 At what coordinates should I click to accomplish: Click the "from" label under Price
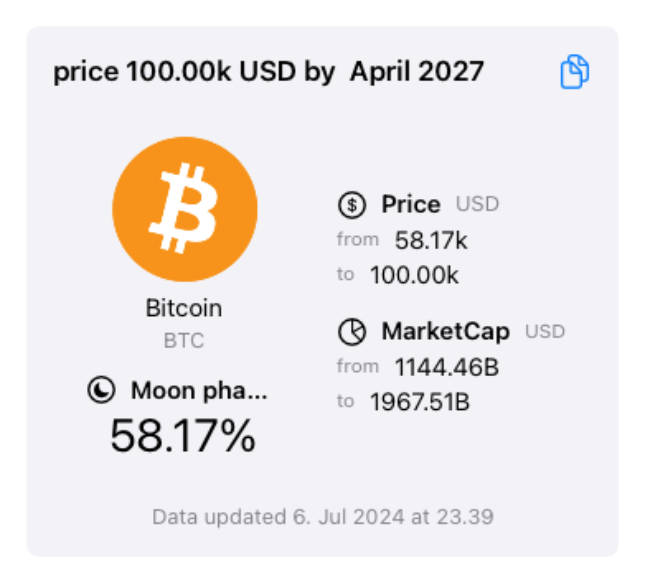[357, 240]
